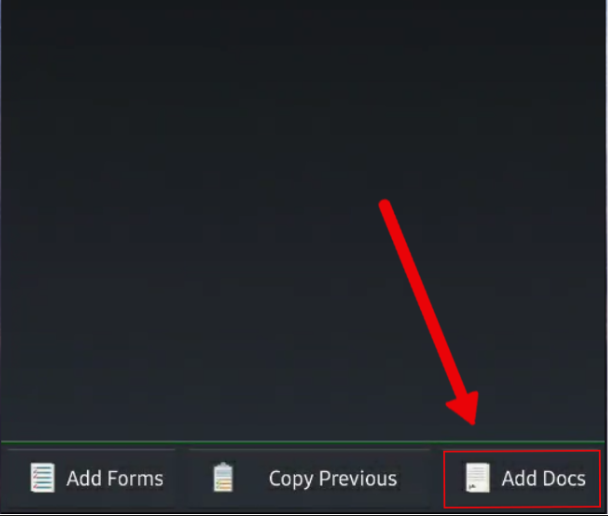Click the Add Docs button

click(x=522, y=479)
